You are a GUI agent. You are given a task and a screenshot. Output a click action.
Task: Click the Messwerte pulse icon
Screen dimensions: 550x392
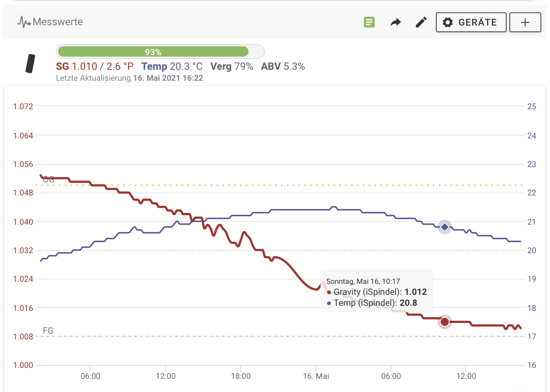[24, 22]
